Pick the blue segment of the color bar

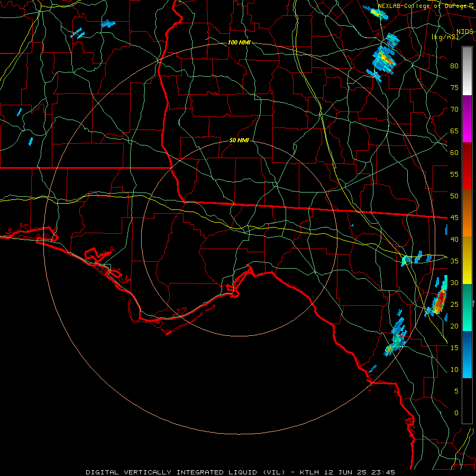(467, 354)
